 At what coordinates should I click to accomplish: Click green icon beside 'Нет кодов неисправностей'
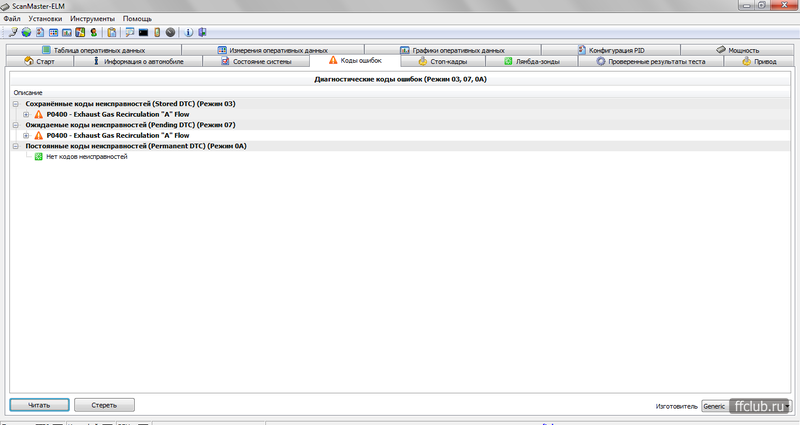pyautogui.click(x=38, y=157)
